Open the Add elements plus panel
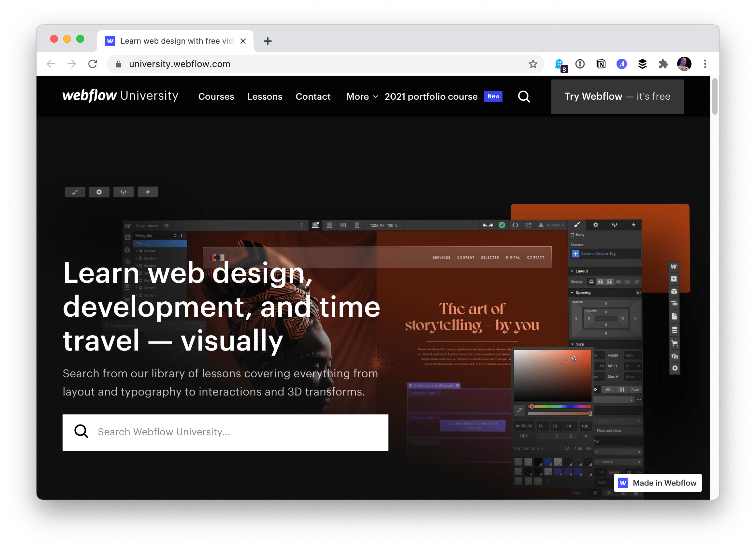The image size is (756, 548). tap(674, 279)
